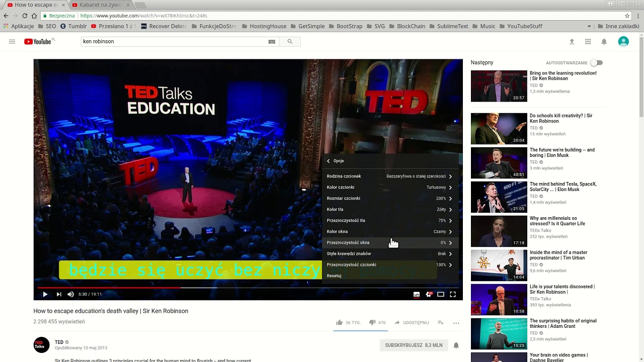Image resolution: width=644 pixels, height=362 pixels.
Task: Open the YouTubeStuff bookmarks folder
Action: 520,26
